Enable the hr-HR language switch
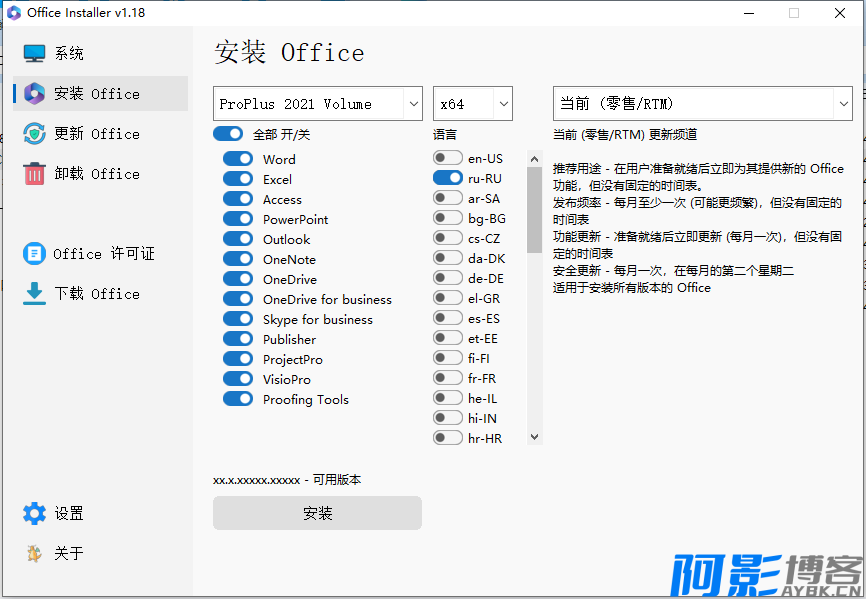The width and height of the screenshot is (866, 599). click(x=447, y=438)
